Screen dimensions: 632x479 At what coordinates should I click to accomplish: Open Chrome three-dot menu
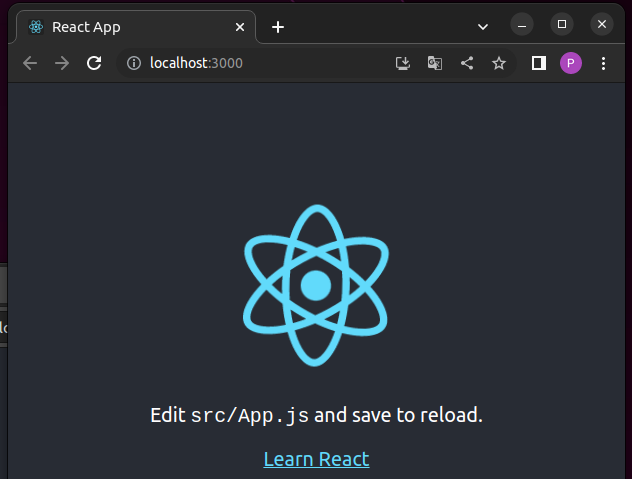pyautogui.click(x=603, y=63)
